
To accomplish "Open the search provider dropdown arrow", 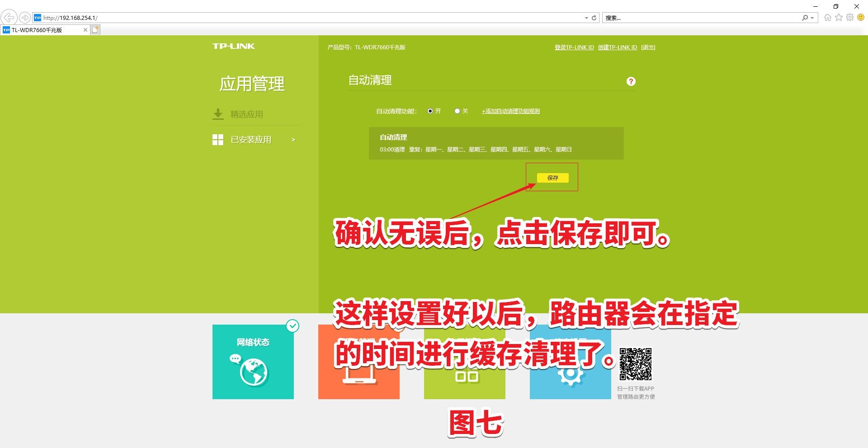I will coord(812,18).
